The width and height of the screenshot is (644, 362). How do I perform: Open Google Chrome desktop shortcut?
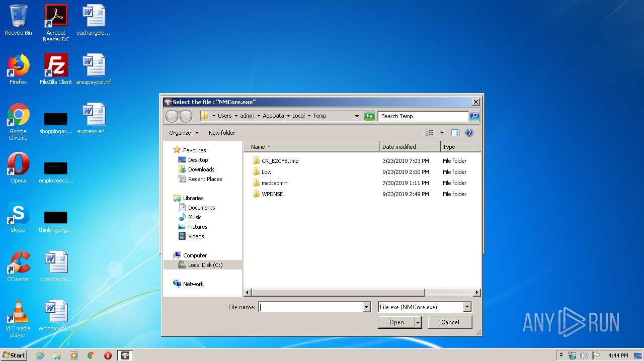18,122
